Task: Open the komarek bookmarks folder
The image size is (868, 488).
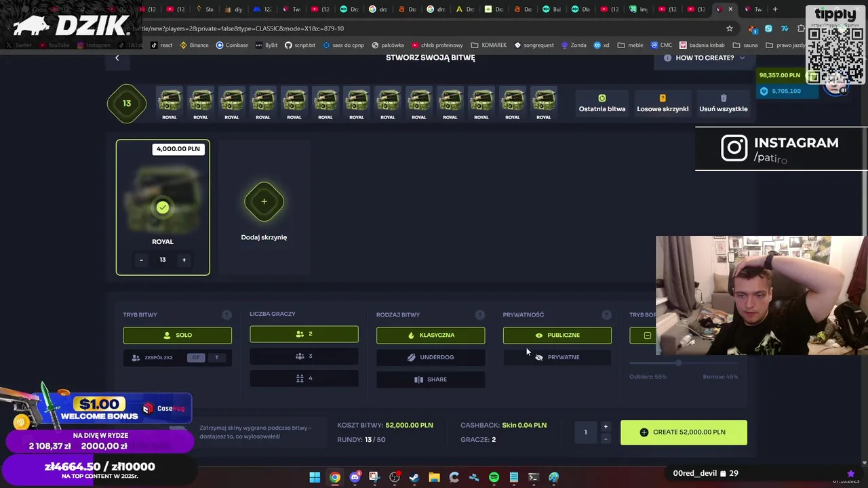Action: [x=488, y=45]
